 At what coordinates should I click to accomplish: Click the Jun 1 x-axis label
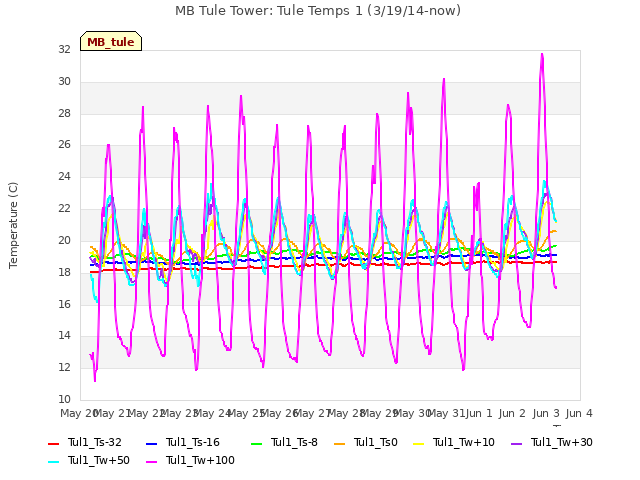point(480,413)
